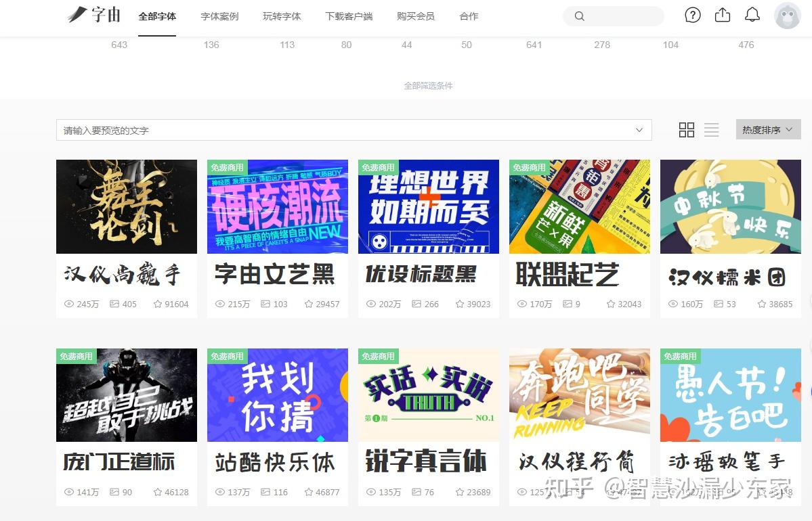This screenshot has width=812, height=521.
Task: Click the 免费商用 badge on 硬核潮流
Action: tap(228, 168)
